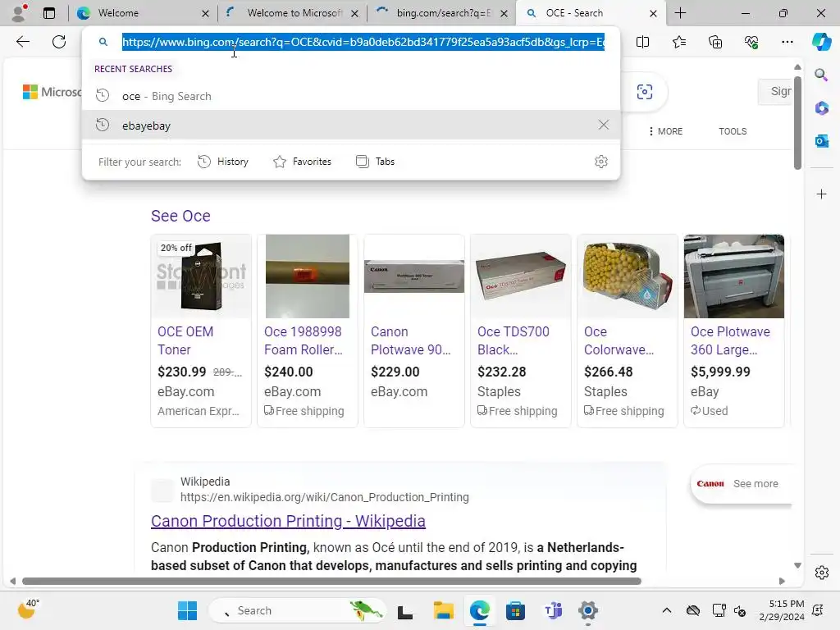840x630 pixels.
Task: Open the Bing visual search camera icon
Action: (x=645, y=92)
